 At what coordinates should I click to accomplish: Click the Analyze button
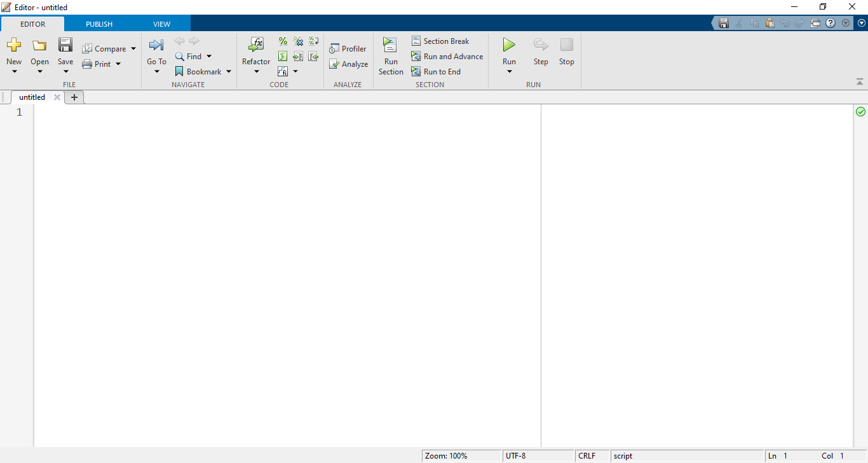coord(348,64)
